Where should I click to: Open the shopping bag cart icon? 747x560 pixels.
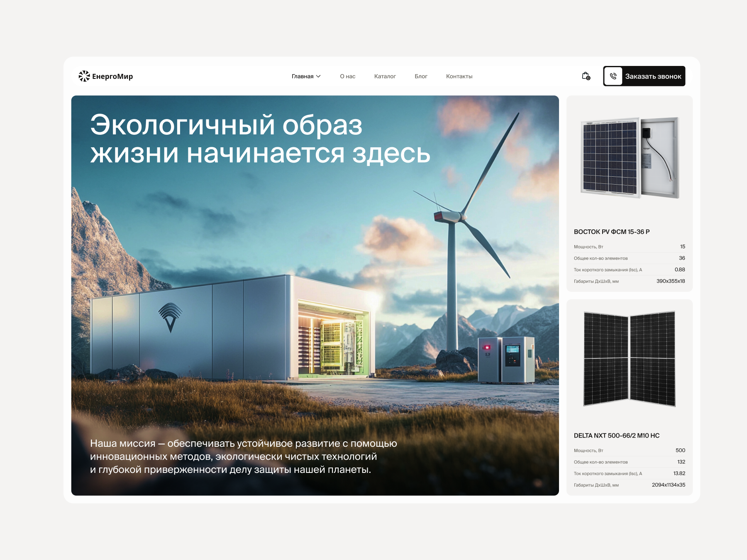coord(586,76)
